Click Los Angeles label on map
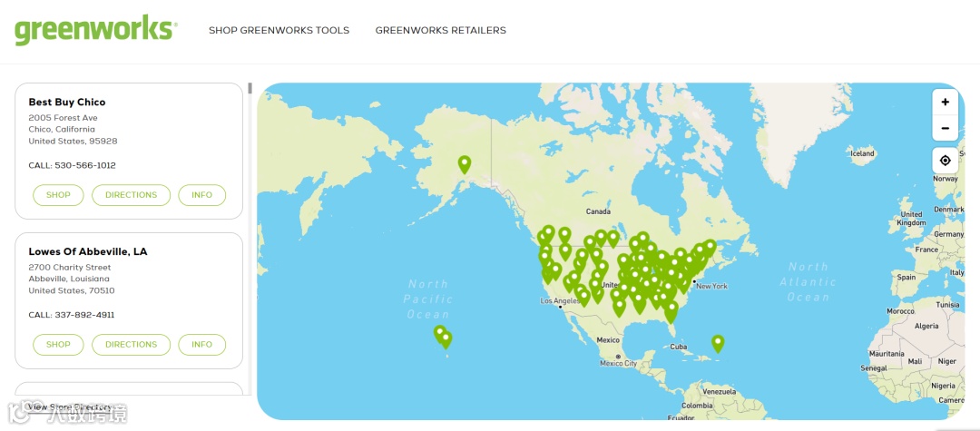This screenshot has height=431, width=980. tap(559, 301)
